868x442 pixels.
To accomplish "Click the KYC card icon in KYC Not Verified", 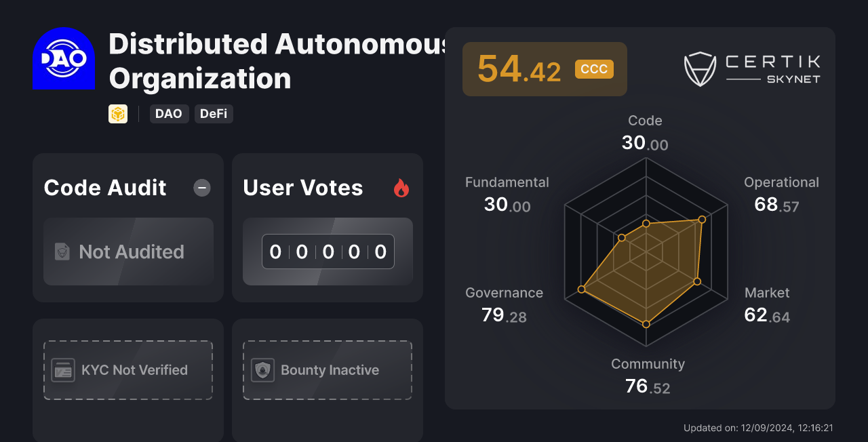I will tap(62, 369).
